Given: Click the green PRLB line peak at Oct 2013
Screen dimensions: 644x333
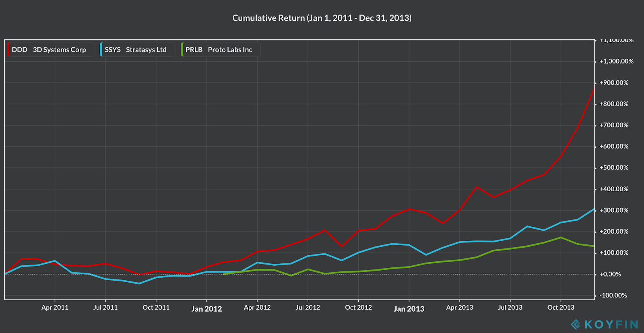Looking at the screenshot, I should coord(561,238).
